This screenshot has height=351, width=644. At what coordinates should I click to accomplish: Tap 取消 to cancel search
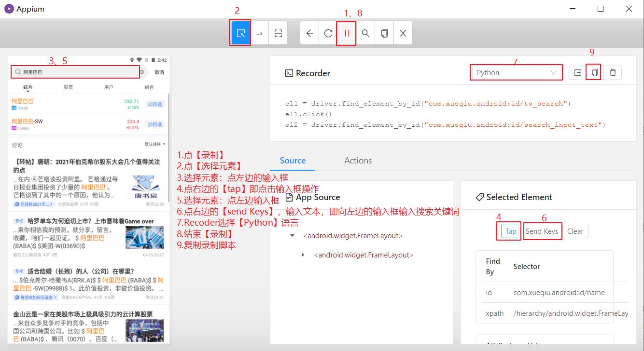pos(159,72)
